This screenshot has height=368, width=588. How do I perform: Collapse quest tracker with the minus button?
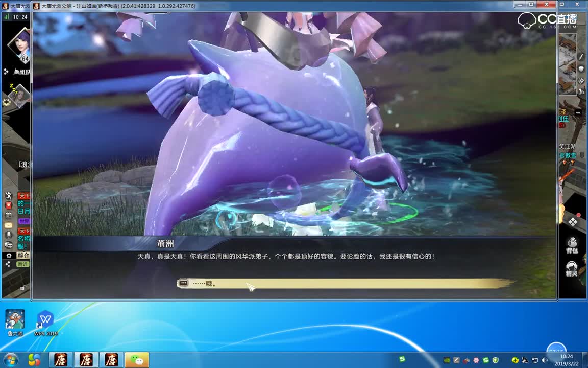click(578, 112)
